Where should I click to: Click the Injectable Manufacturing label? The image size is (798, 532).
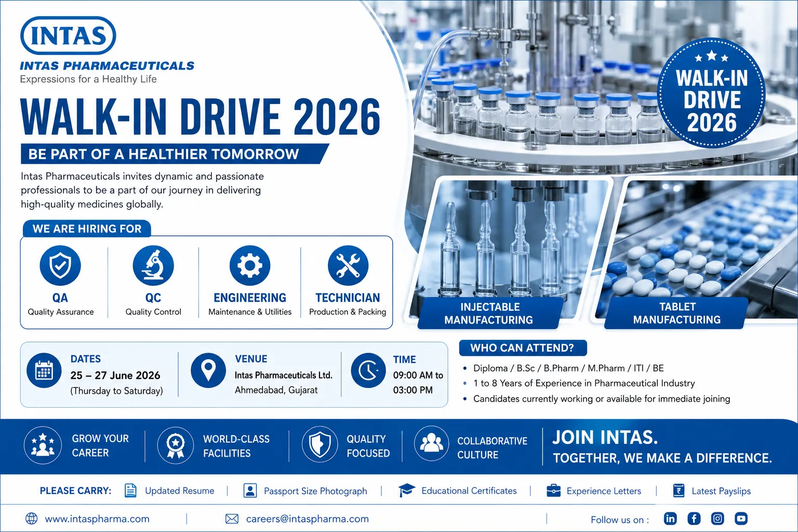(x=489, y=313)
